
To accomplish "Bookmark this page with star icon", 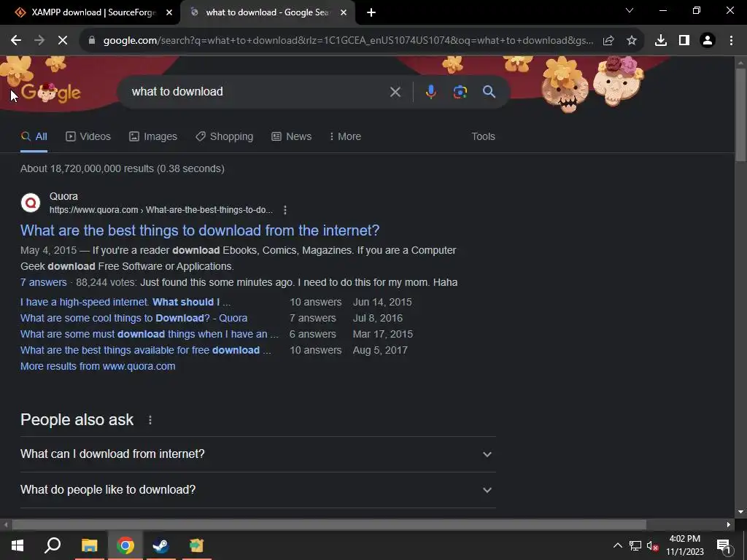I will pos(632,41).
